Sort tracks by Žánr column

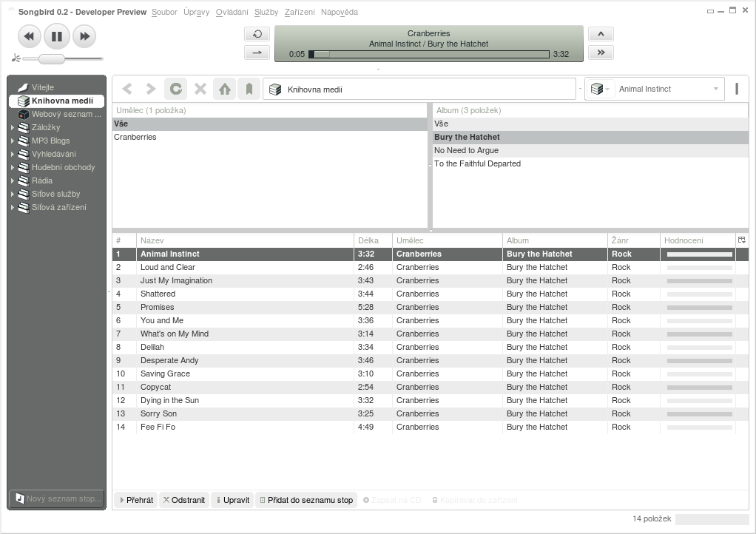tap(634, 240)
